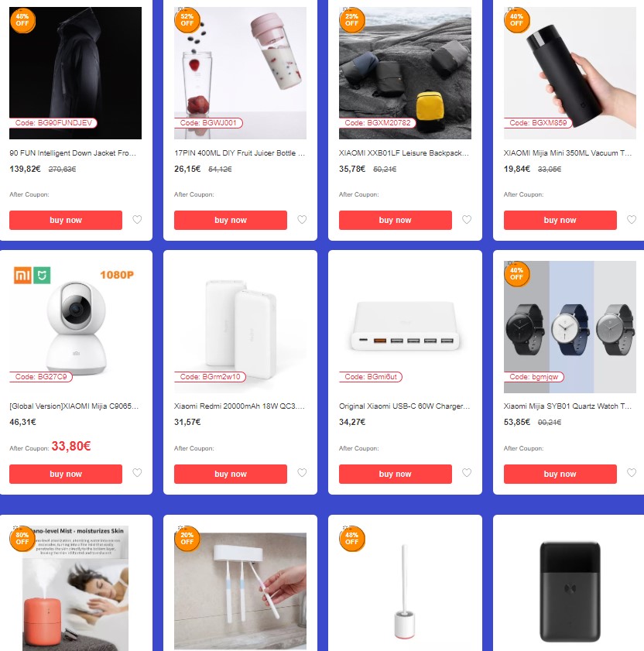Open Original Xiaomi USB-C 60W Charger link
Screen dimensions: 644x651
pyautogui.click(x=404, y=406)
